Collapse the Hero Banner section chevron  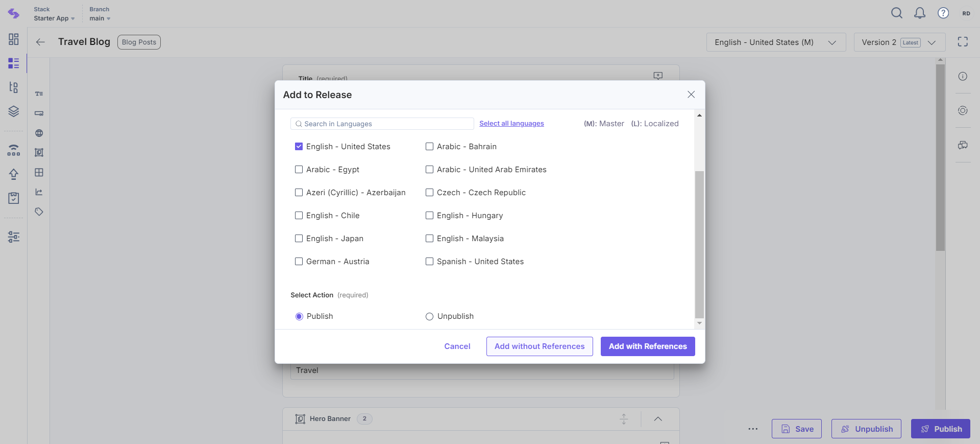point(658,419)
